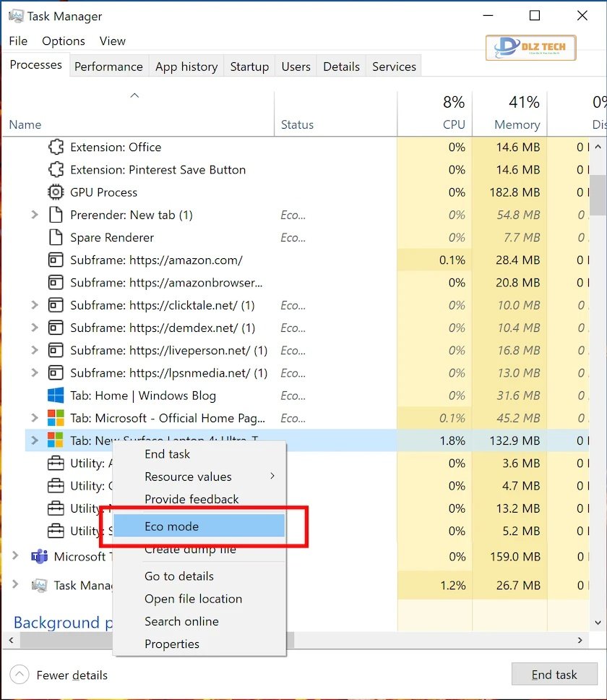Open the Options menu
Viewport: 607px width, 700px height.
pyautogui.click(x=63, y=41)
